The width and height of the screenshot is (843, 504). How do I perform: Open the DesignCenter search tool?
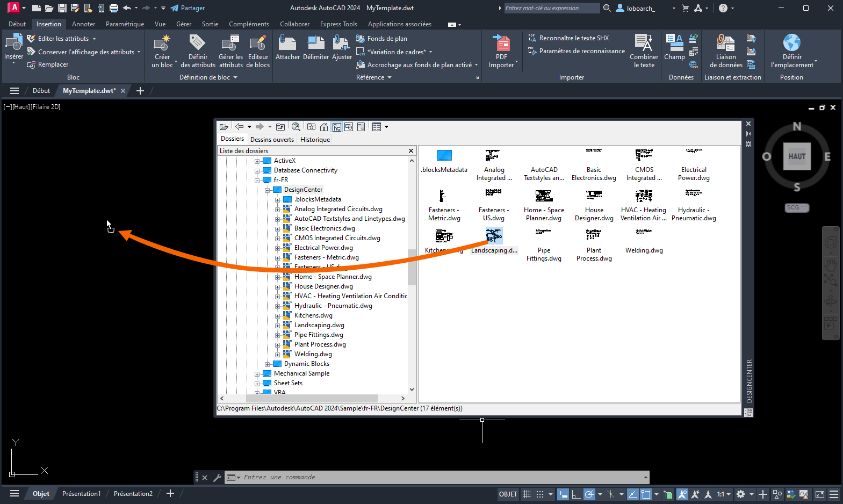coord(296,127)
